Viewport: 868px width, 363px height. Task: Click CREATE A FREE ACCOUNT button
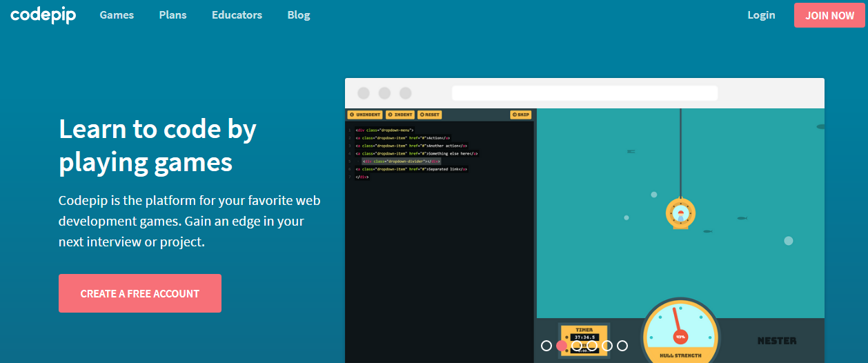click(140, 293)
